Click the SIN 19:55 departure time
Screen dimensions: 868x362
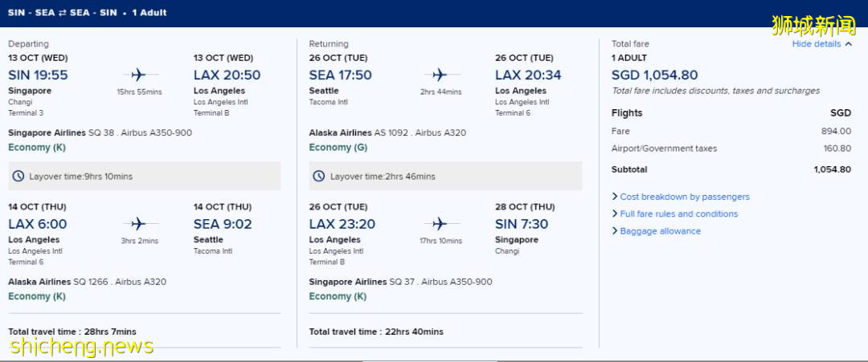pos(38,75)
